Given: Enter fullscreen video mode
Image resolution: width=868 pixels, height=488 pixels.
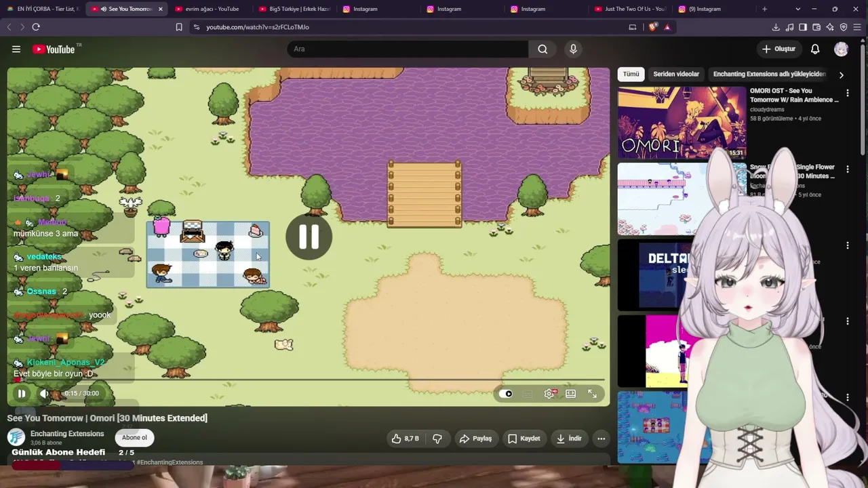Looking at the screenshot, I should [x=592, y=394].
